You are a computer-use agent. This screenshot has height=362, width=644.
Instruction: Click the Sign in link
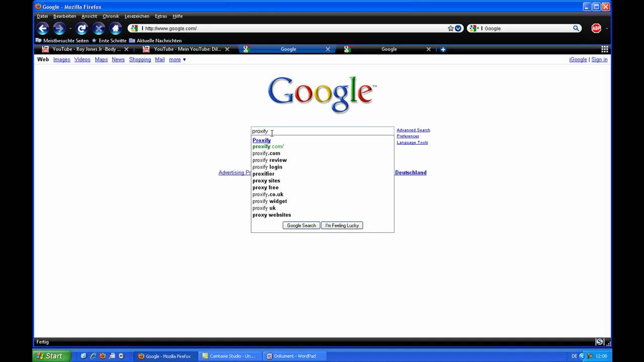599,59
